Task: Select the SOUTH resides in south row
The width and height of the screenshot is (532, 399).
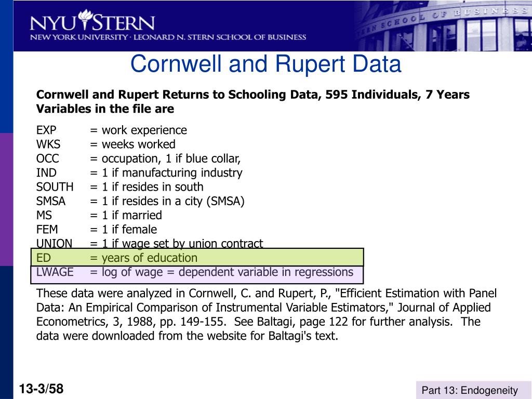Action: [x=120, y=187]
